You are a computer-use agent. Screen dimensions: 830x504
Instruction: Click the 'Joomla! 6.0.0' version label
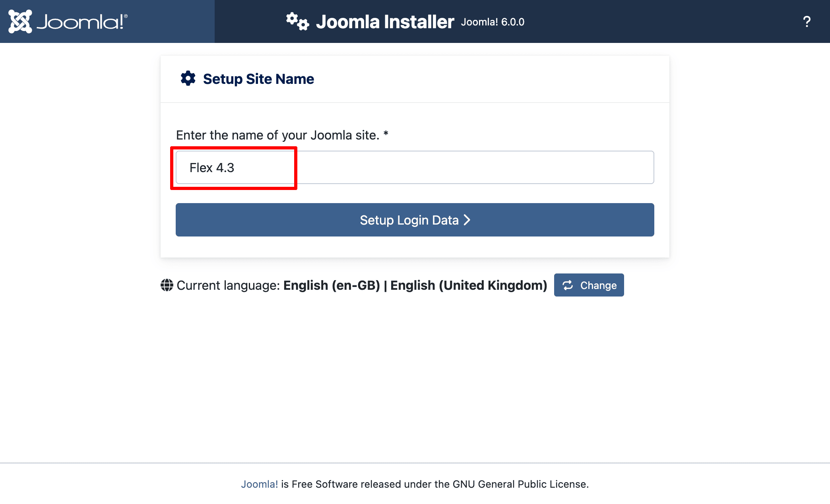pos(493,22)
